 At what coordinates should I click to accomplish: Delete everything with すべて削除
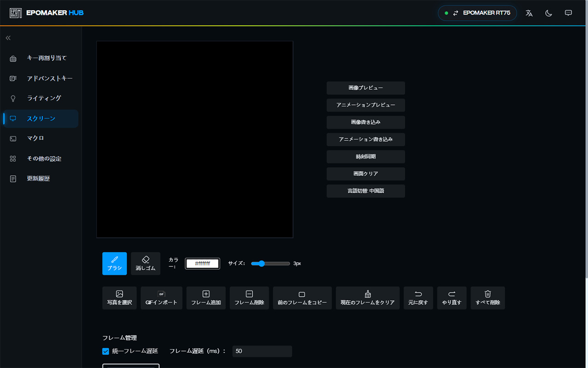488,298
